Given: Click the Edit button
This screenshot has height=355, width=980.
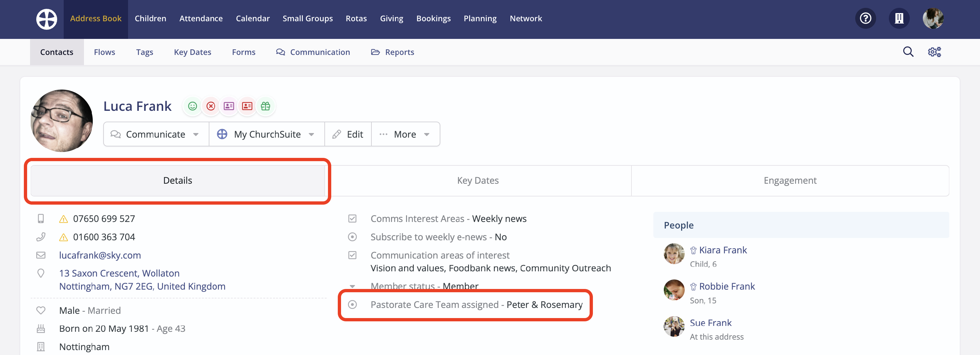Looking at the screenshot, I should 348,134.
